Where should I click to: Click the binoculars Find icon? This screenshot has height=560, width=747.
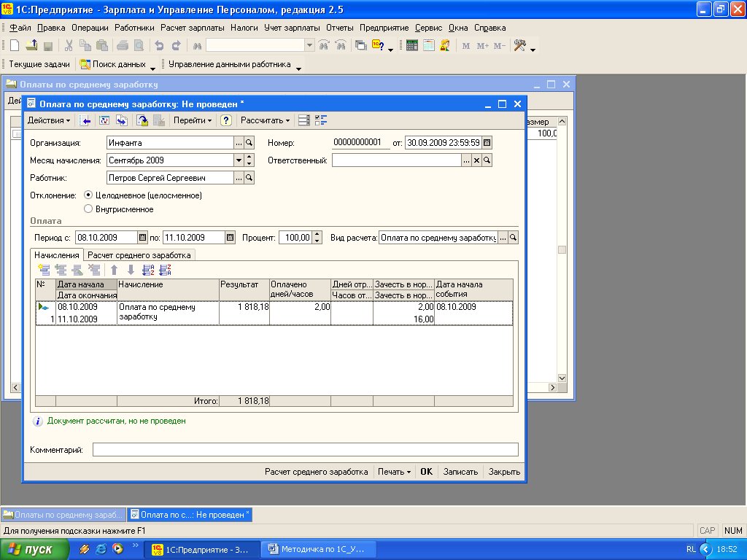197,46
